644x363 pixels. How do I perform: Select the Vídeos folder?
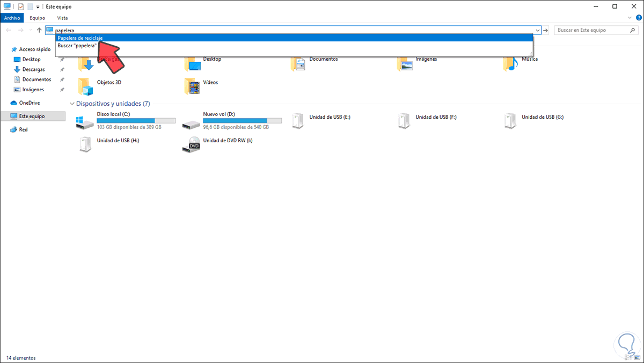[x=201, y=86]
